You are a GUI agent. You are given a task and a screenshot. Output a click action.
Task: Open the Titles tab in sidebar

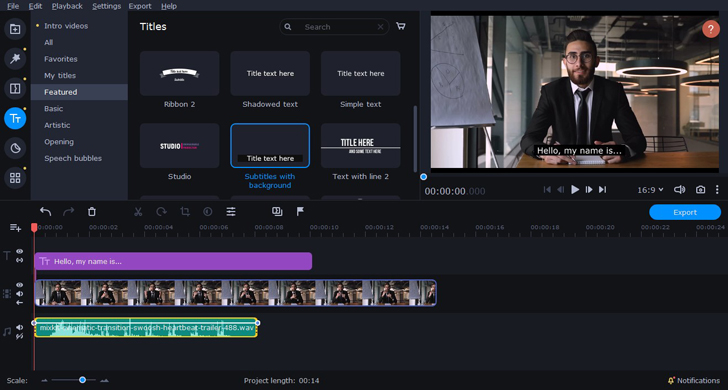click(15, 118)
